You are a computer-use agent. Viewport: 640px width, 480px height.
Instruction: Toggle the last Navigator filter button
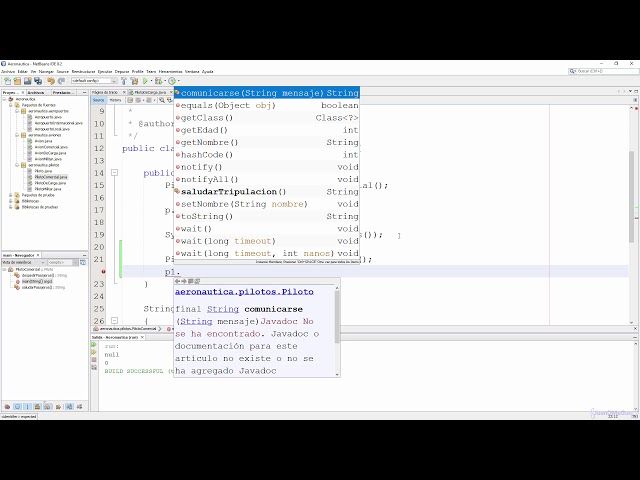[x=79, y=407]
